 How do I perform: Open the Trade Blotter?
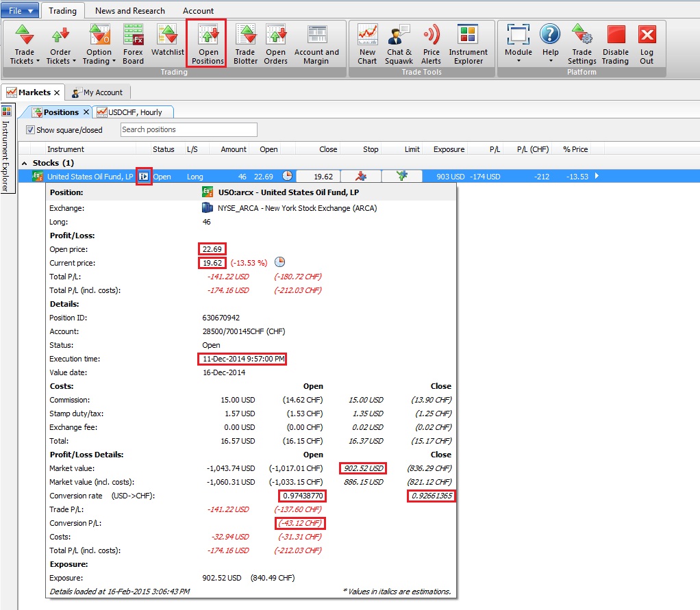tap(245, 45)
